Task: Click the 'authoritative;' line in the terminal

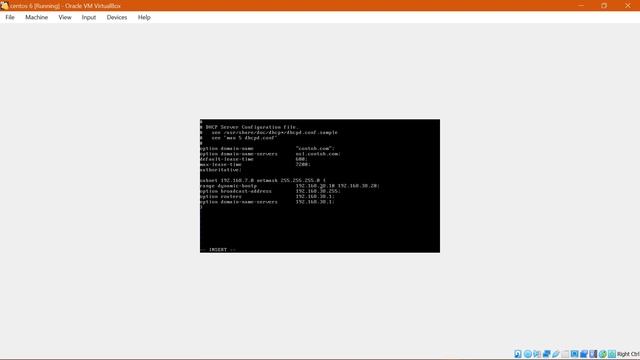Action: coord(221,169)
